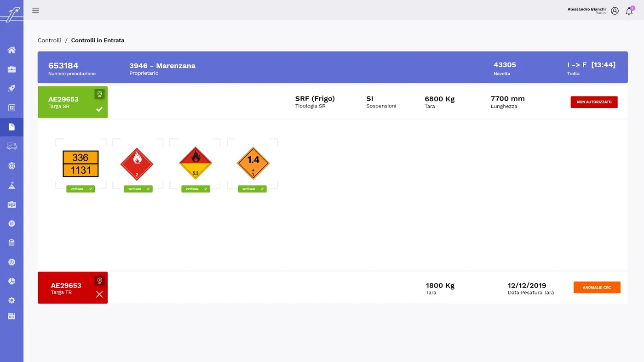Click the NON AUTORIZZATO button
Image resolution: width=644 pixels, height=362 pixels.
pos(594,102)
